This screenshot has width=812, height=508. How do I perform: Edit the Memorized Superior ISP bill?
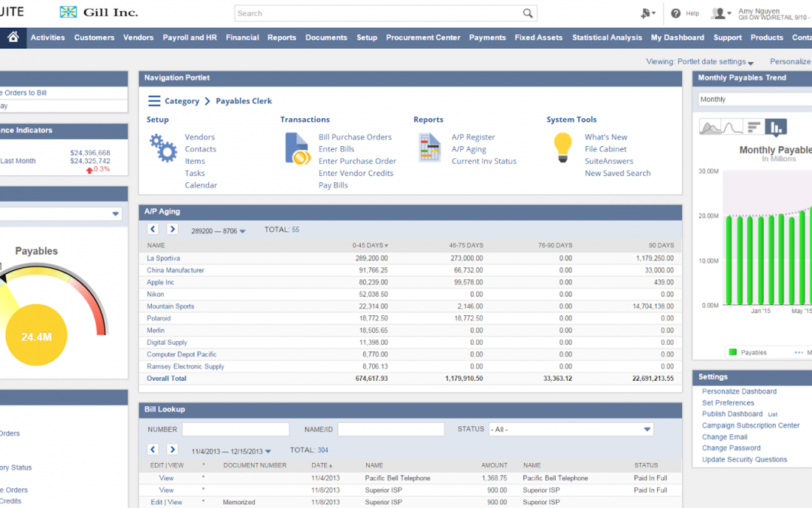tap(156, 502)
